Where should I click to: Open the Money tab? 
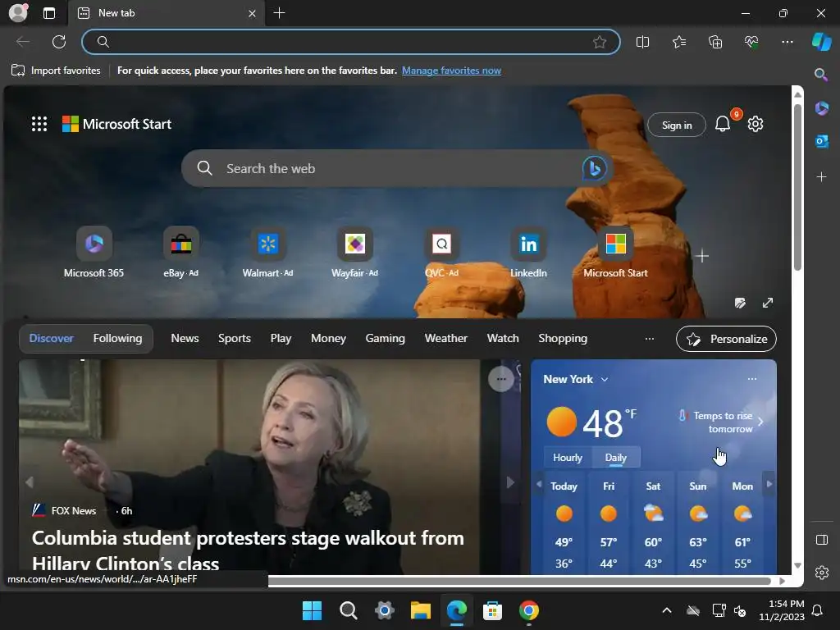pos(328,339)
